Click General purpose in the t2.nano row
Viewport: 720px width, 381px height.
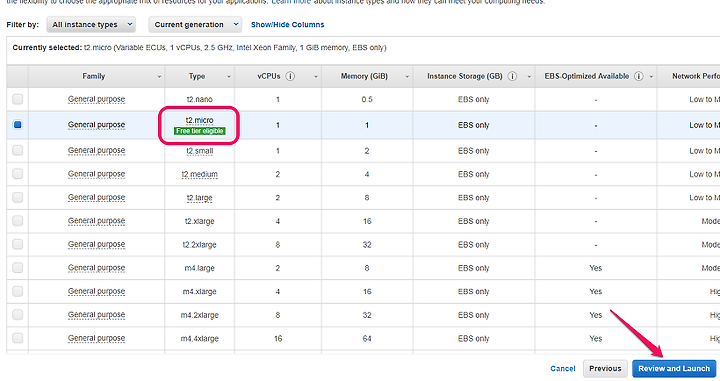96,99
